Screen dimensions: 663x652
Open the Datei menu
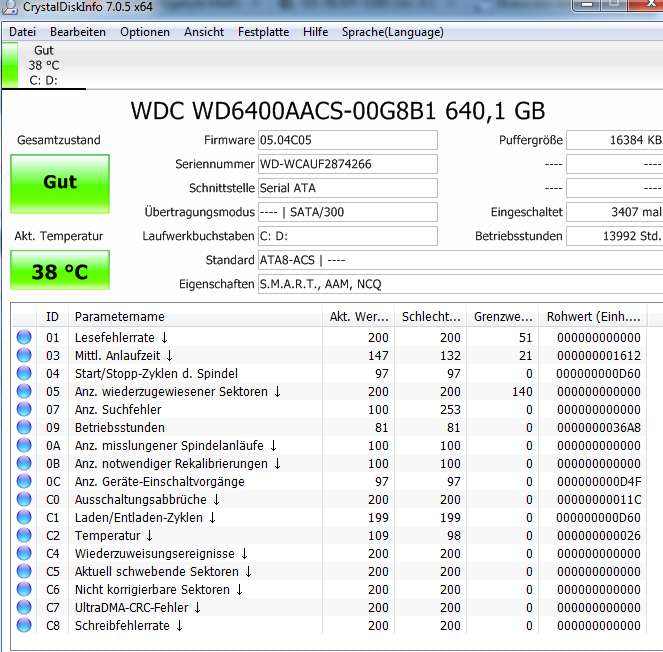[22, 32]
